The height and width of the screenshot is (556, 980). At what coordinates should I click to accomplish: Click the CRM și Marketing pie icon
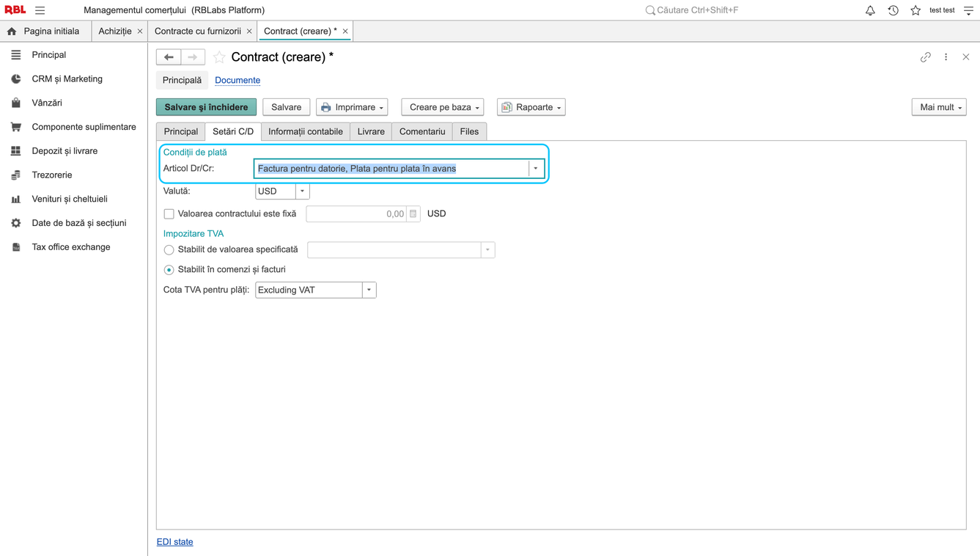(16, 79)
